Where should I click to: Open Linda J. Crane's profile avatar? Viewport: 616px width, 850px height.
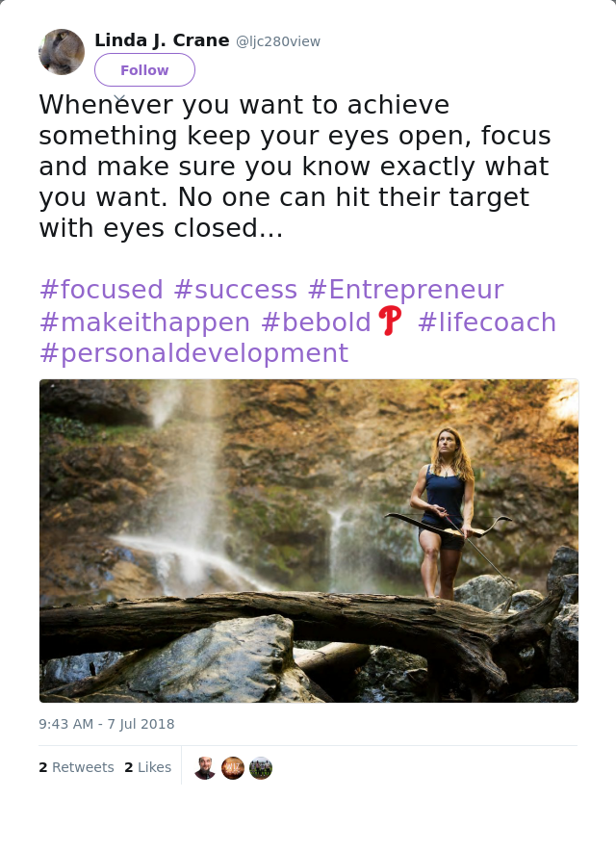point(62,52)
